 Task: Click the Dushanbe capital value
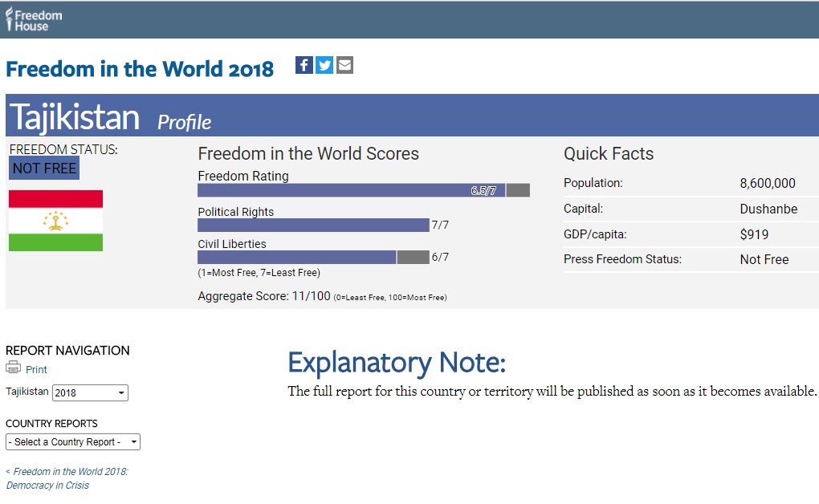point(768,209)
